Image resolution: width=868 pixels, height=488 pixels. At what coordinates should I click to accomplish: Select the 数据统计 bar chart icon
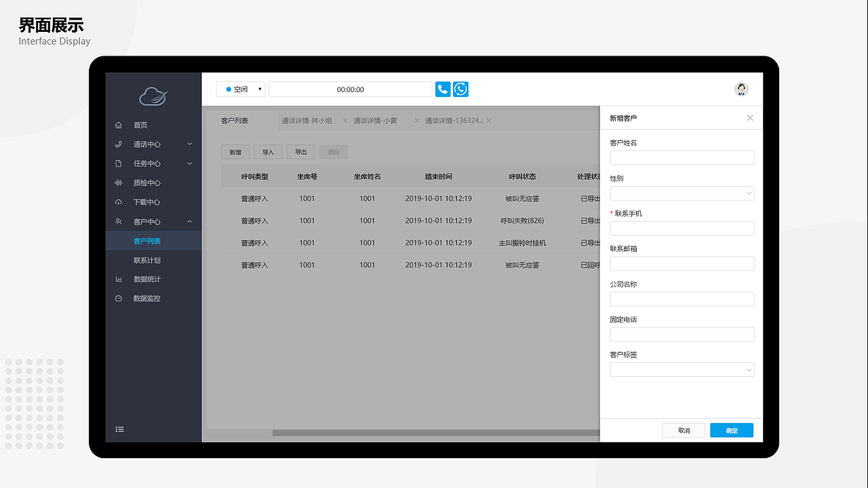pyautogui.click(x=120, y=279)
